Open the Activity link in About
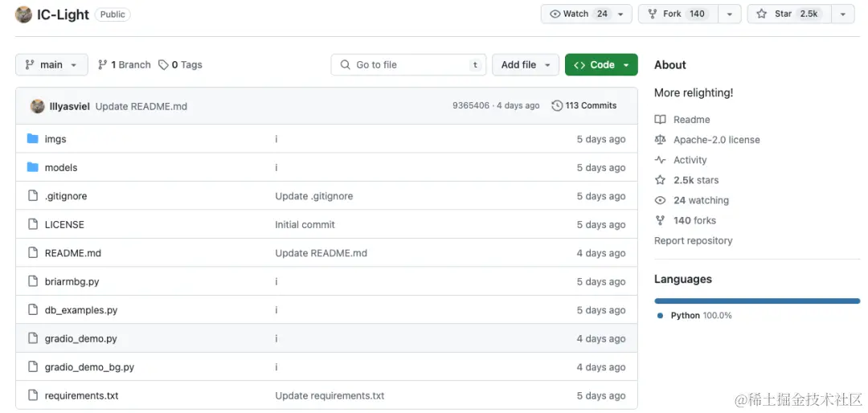The width and height of the screenshot is (868, 413). (x=690, y=160)
